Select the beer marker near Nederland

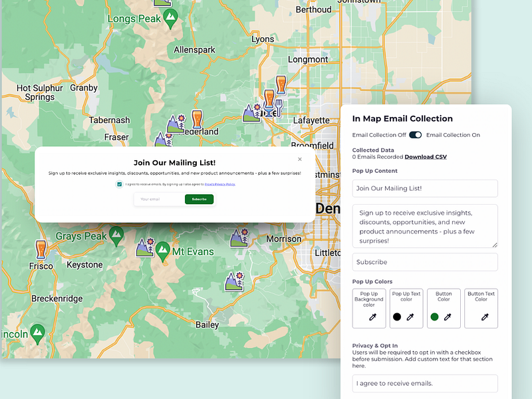coord(197,120)
